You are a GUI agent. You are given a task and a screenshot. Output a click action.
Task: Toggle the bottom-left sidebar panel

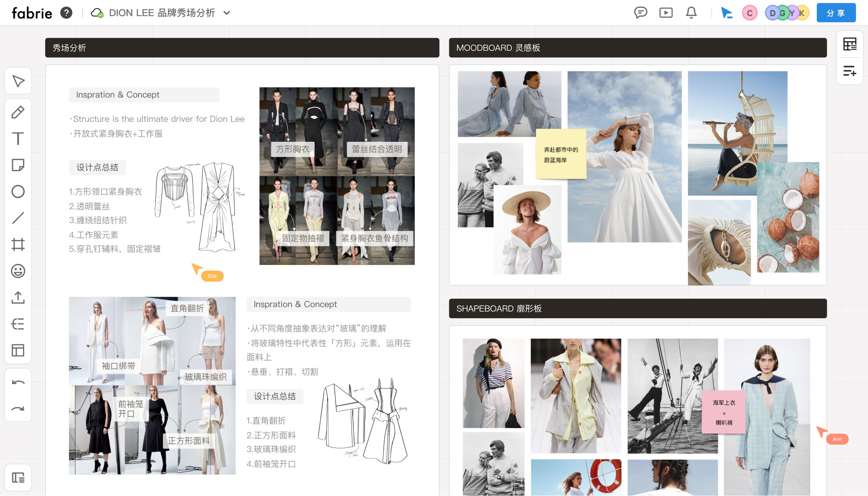click(18, 478)
